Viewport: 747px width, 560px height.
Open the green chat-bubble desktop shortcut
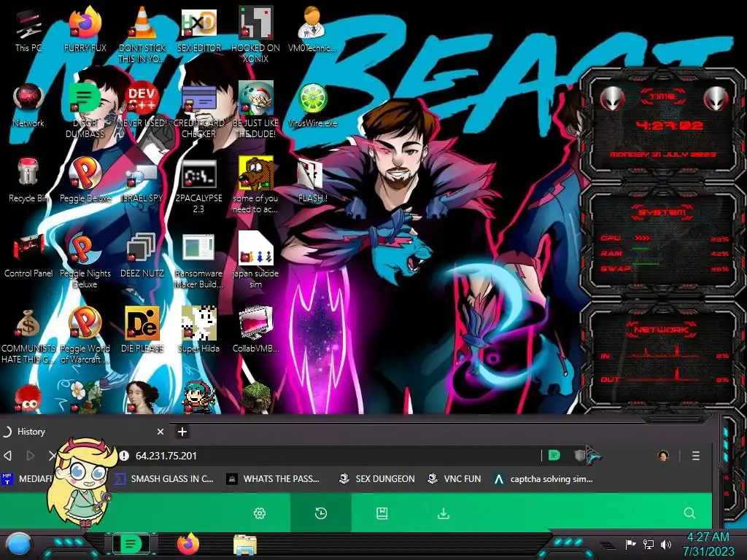pos(85,109)
